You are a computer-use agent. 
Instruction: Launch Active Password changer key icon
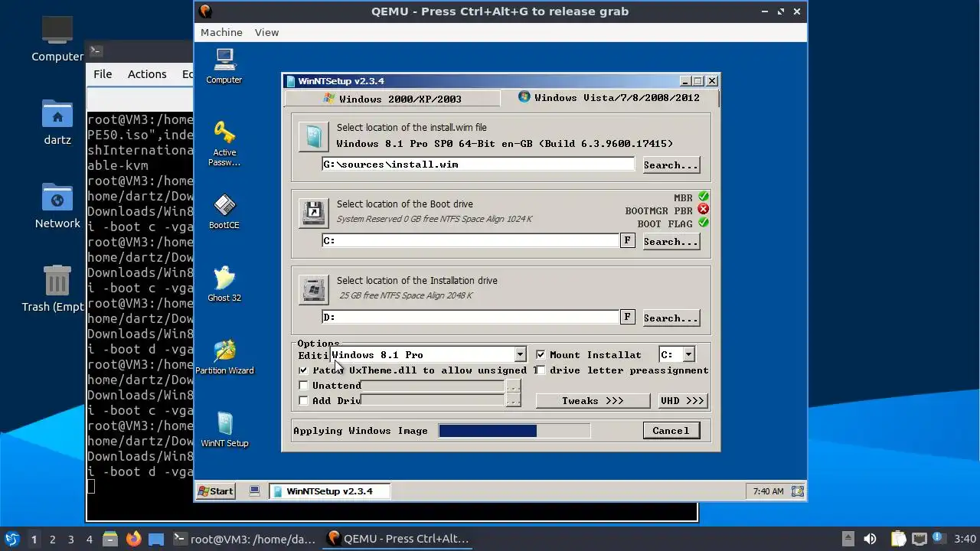click(x=224, y=143)
